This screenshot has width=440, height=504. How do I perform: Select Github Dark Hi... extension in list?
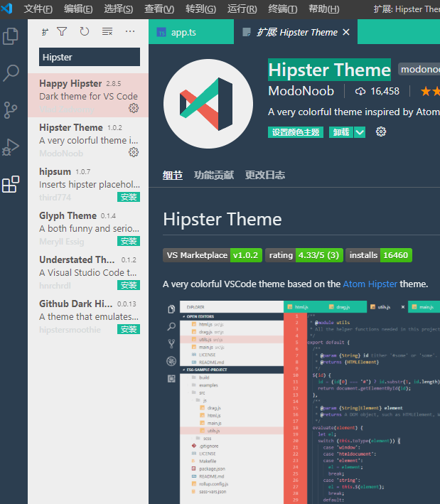(88, 316)
